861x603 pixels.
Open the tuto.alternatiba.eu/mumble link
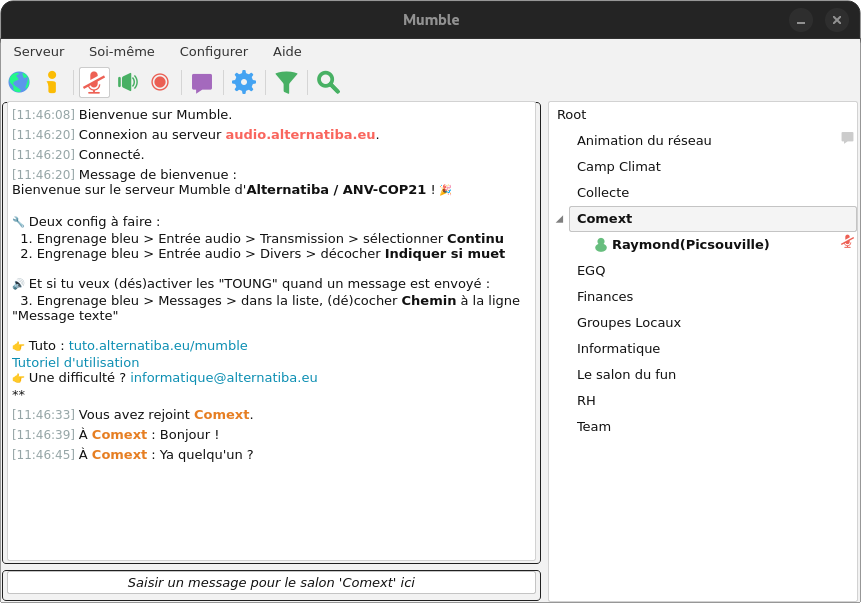158,345
